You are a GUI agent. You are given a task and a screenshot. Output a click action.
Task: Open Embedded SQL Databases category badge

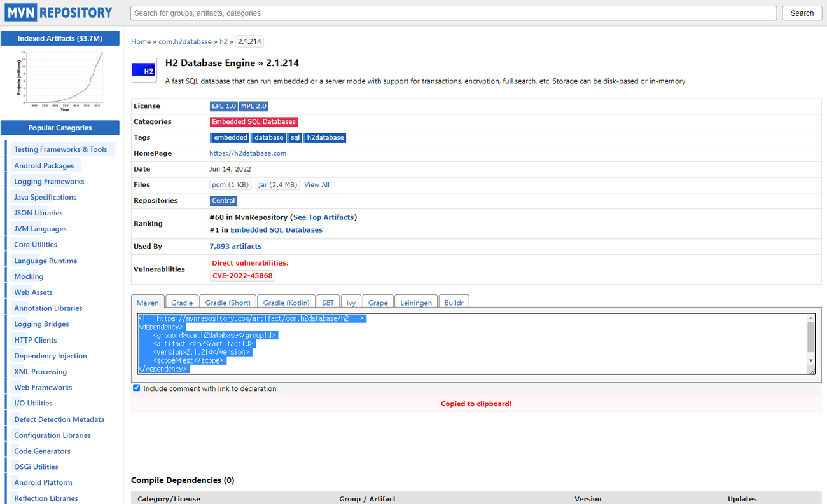[x=254, y=121]
